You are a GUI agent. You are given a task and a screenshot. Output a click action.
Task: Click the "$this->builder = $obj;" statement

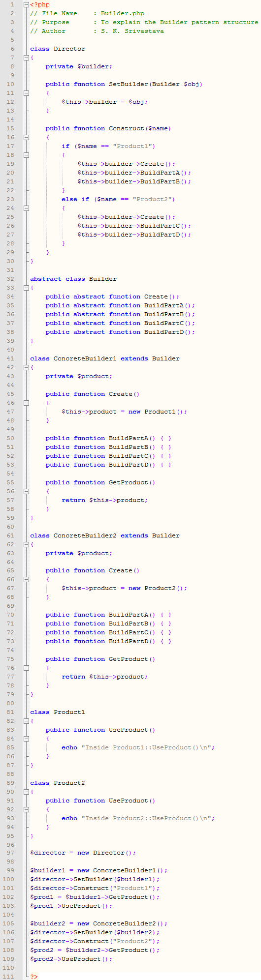coord(104,102)
